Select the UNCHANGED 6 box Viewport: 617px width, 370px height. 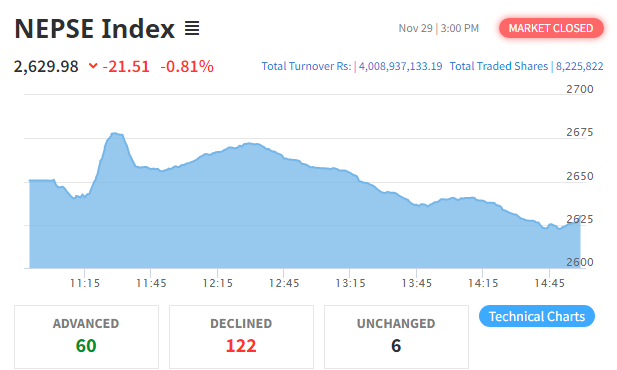click(x=396, y=337)
